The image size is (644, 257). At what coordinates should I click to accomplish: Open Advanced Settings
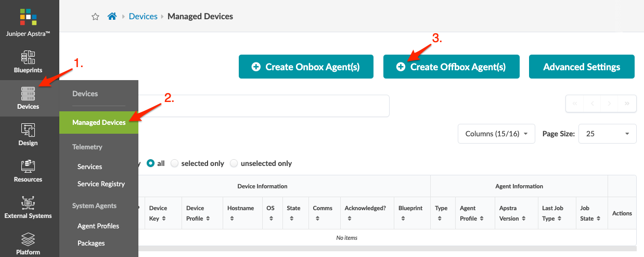(582, 67)
